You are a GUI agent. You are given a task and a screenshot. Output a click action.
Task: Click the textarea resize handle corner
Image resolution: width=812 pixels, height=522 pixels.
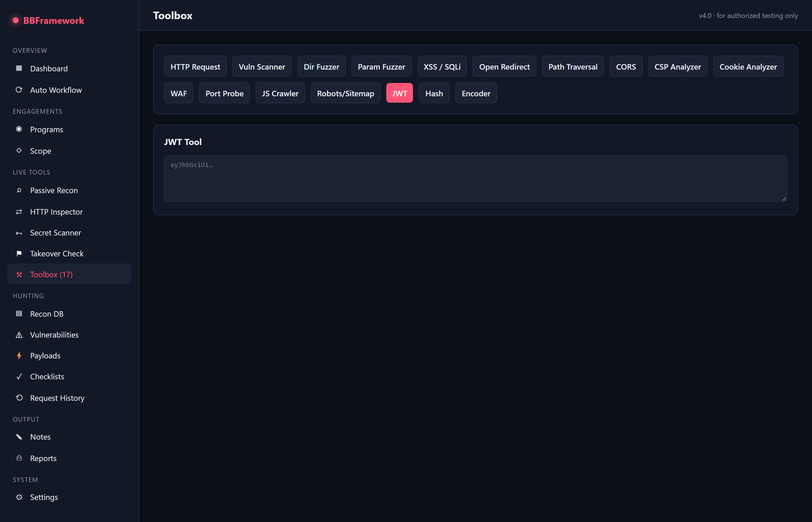[x=784, y=199]
